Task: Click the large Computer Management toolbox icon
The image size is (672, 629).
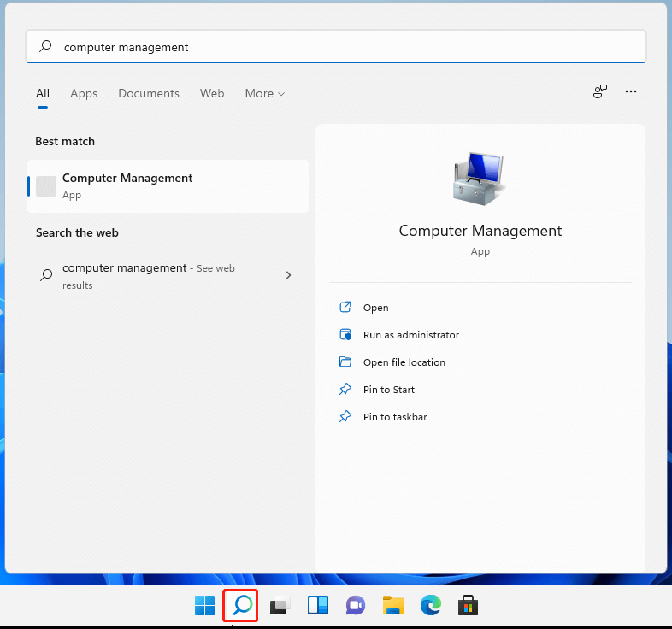Action: point(480,179)
